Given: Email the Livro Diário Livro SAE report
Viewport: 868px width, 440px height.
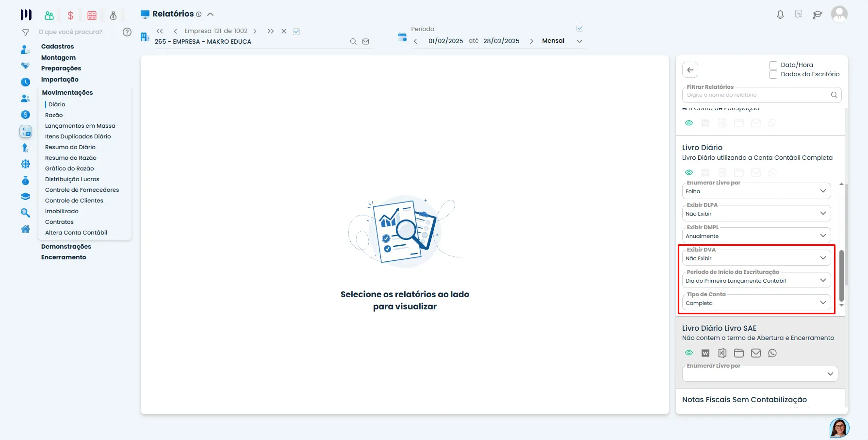Looking at the screenshot, I should pyautogui.click(x=756, y=353).
